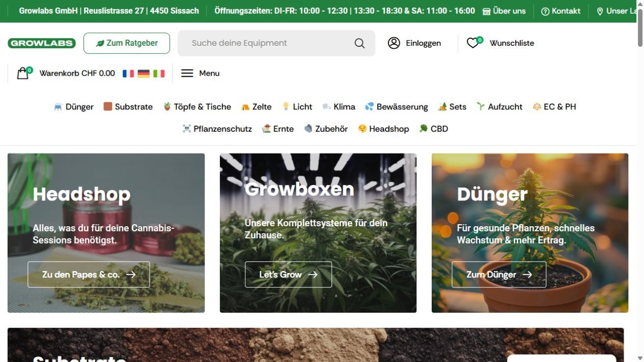Click the Growboxen banner heading

tap(299, 189)
